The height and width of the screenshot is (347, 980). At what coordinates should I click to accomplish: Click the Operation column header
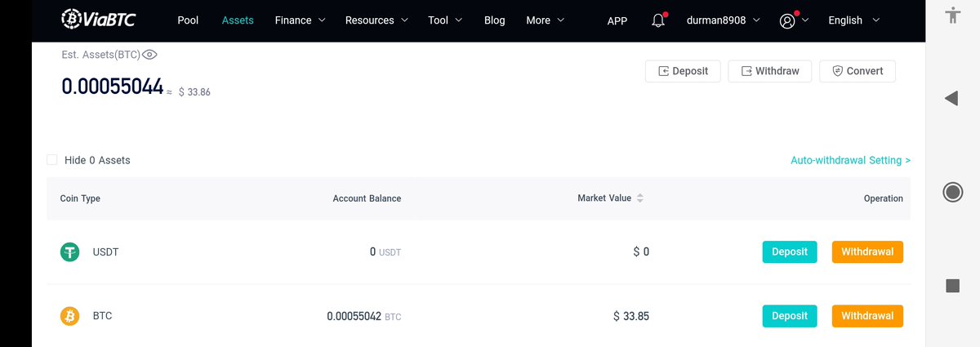click(x=884, y=198)
